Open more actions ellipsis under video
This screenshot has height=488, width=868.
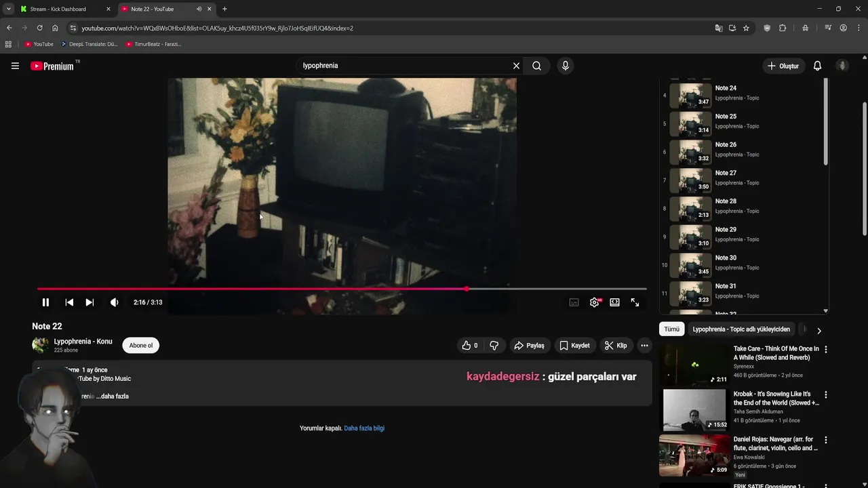[x=644, y=346]
